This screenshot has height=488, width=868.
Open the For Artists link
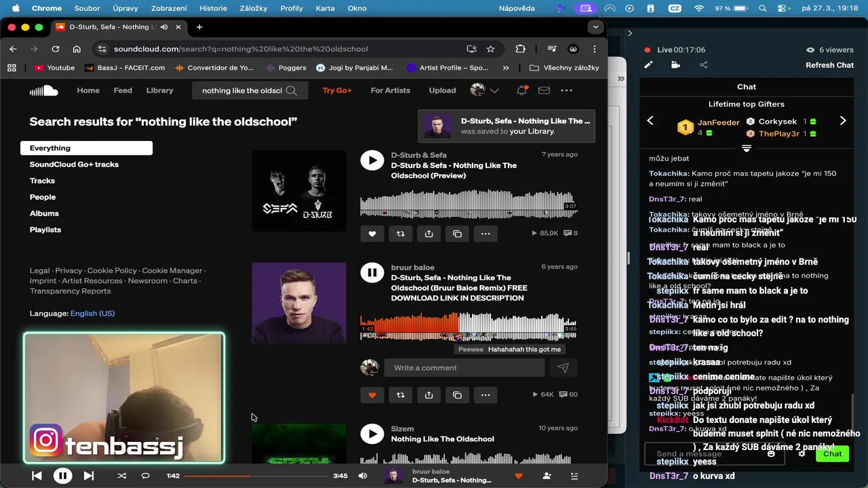point(391,90)
